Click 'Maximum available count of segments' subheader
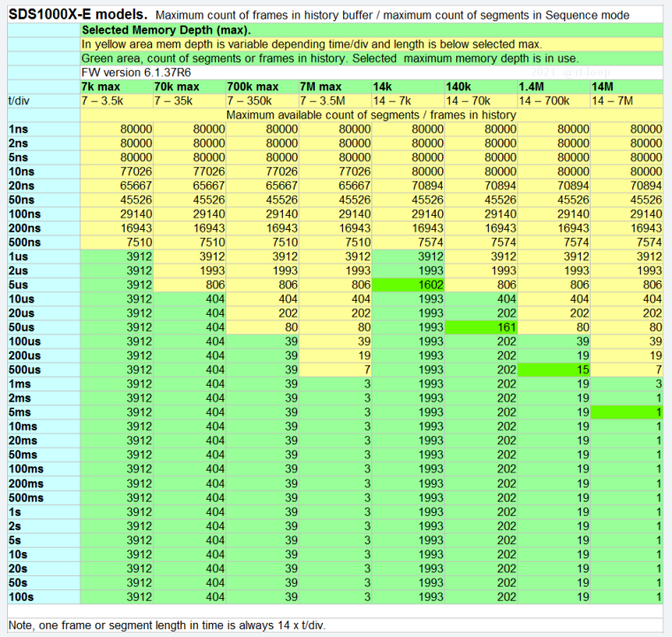 371,115
